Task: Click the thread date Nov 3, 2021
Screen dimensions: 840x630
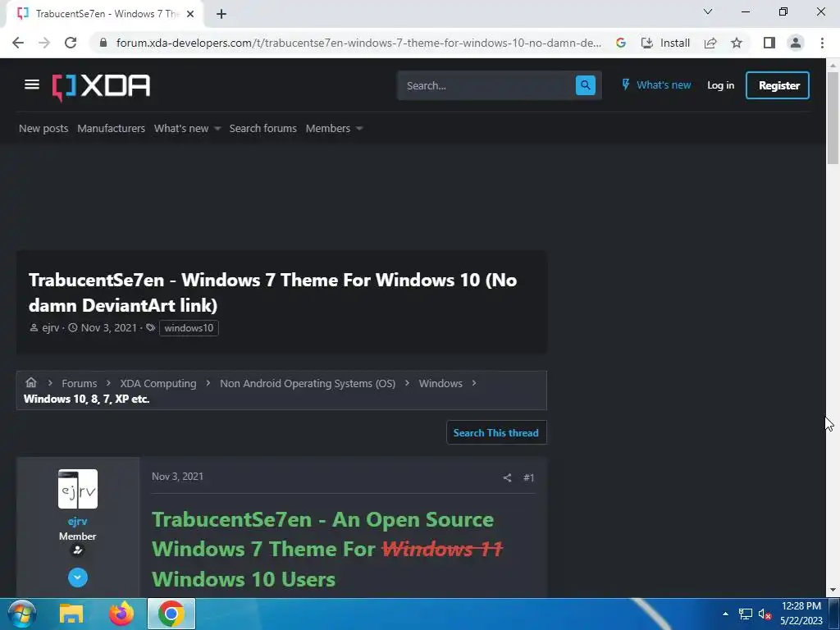Action: tap(109, 327)
